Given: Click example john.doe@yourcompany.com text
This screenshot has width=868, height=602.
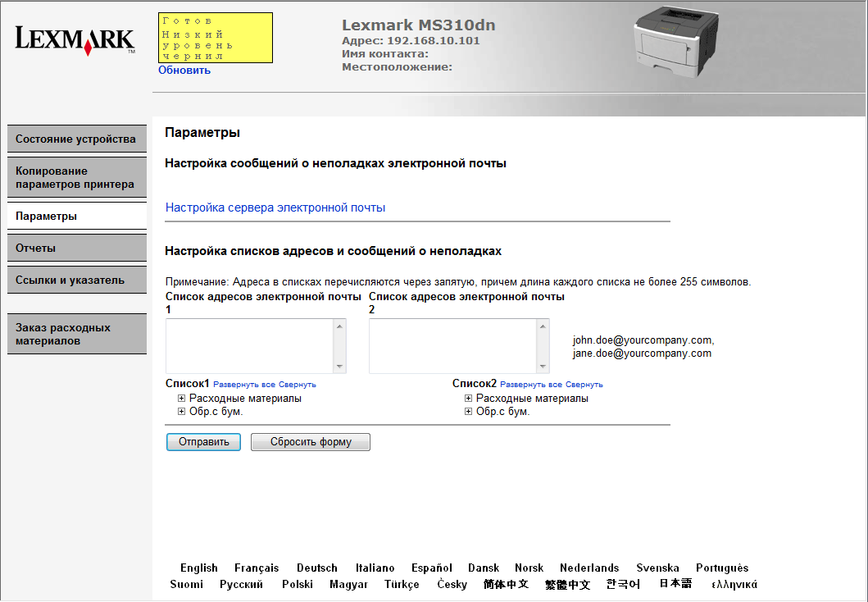Looking at the screenshot, I should click(643, 340).
